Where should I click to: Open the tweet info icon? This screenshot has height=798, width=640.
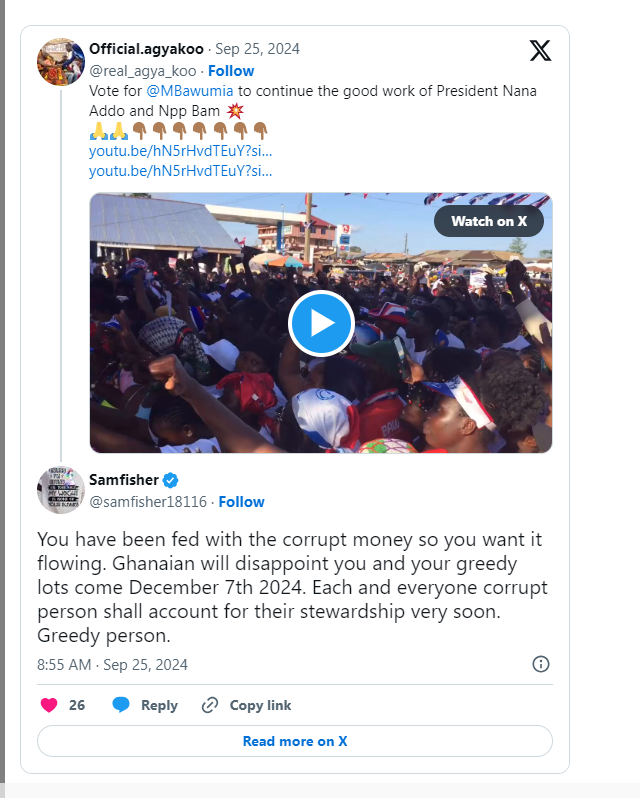541,664
